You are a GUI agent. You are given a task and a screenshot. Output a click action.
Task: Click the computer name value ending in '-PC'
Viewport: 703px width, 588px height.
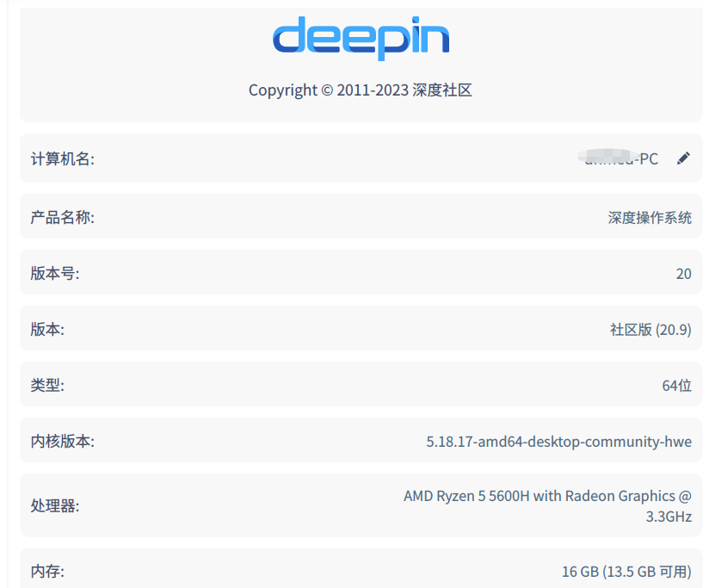(619, 158)
